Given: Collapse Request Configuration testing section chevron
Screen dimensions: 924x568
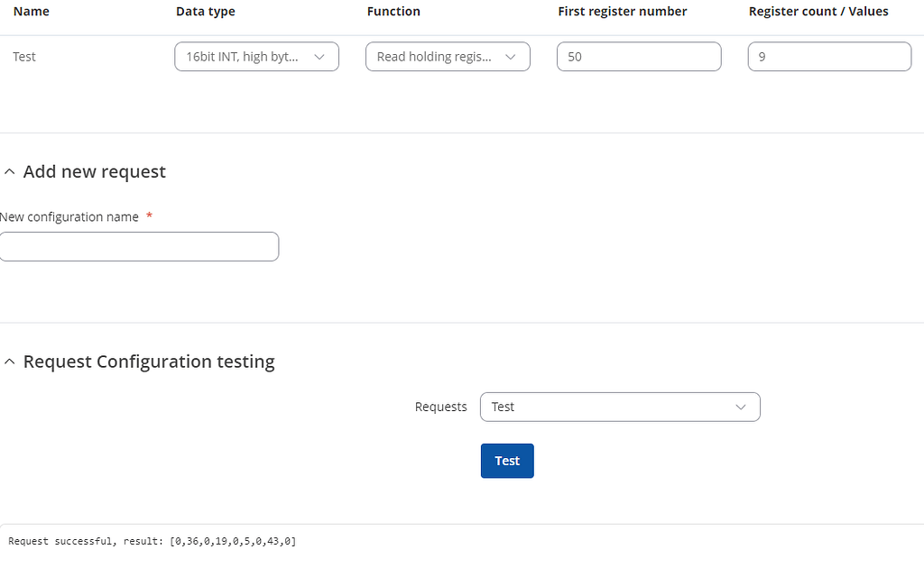Looking at the screenshot, I should [10, 362].
